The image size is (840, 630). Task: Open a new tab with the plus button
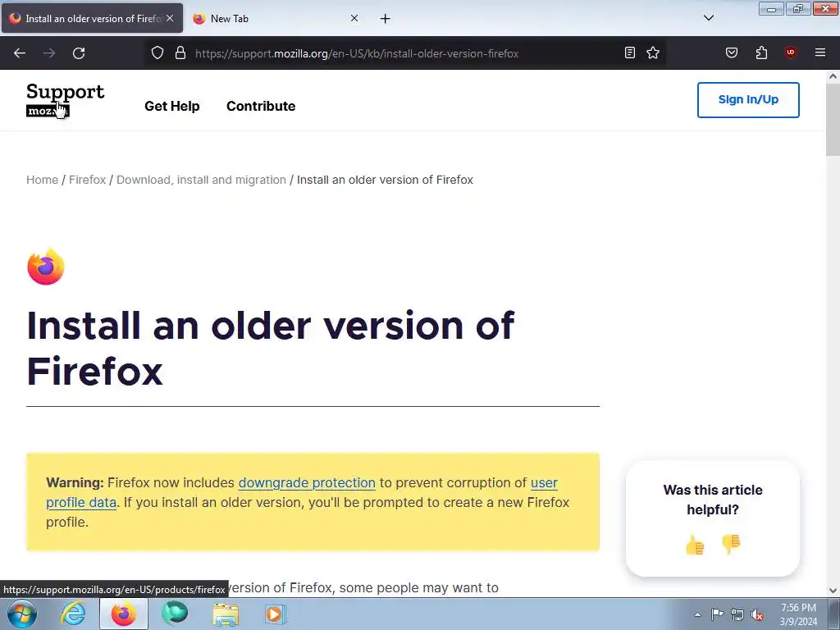pos(386,19)
